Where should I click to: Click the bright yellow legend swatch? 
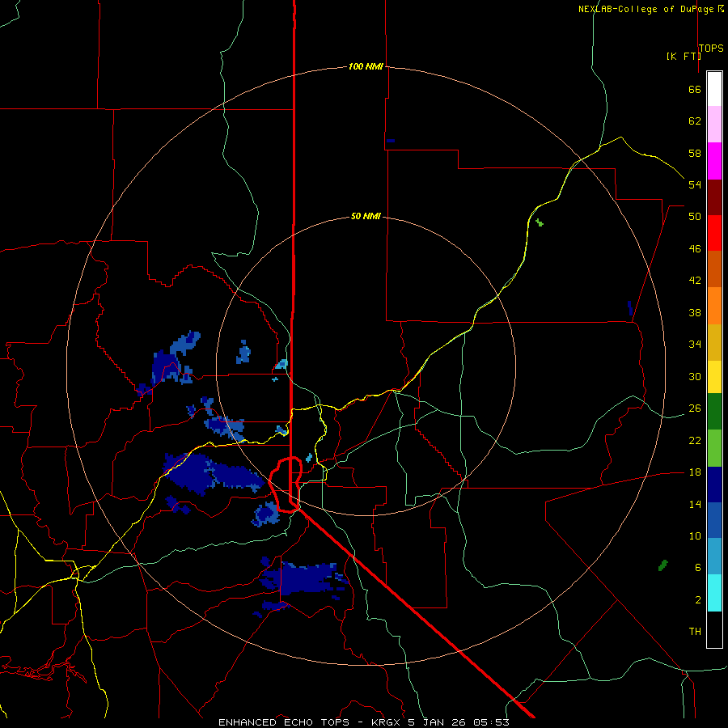714,377
